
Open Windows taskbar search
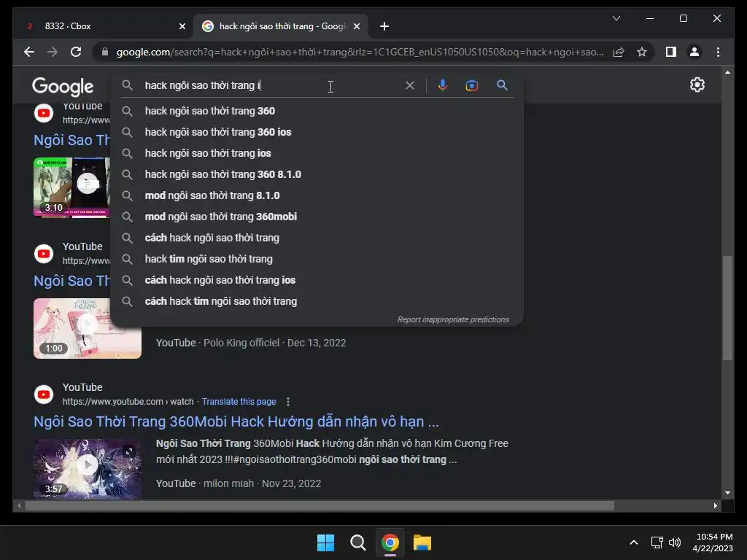[x=357, y=542]
